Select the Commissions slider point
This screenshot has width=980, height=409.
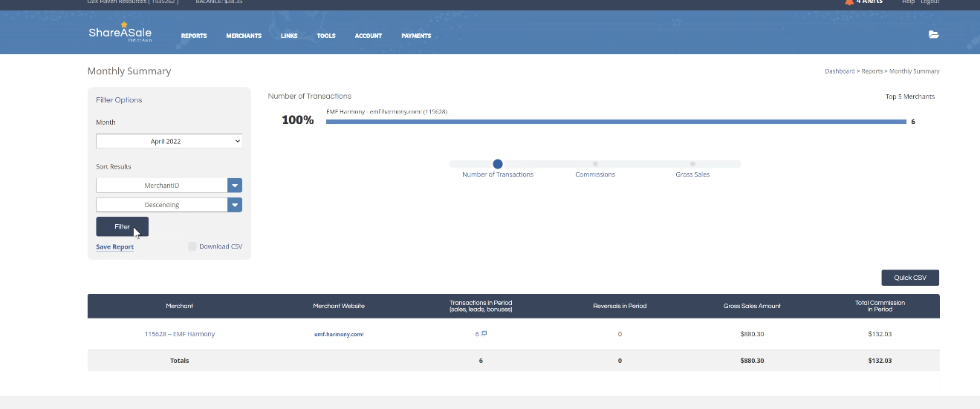point(595,164)
